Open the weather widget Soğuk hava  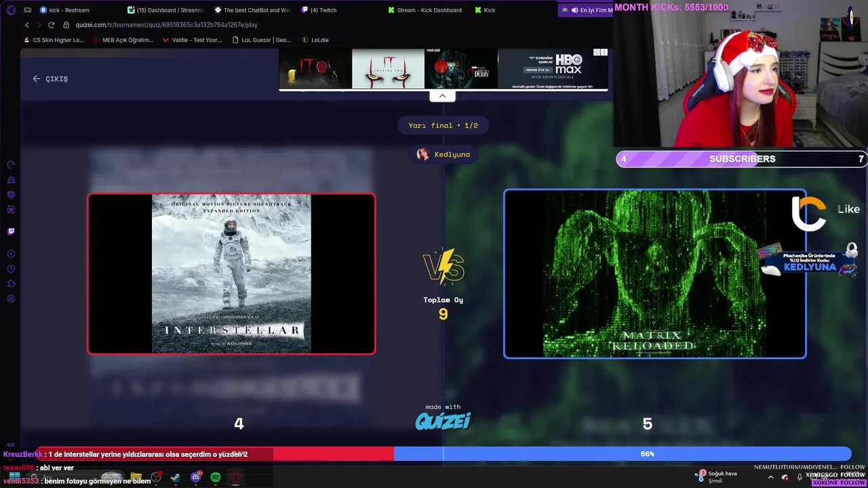[716, 476]
